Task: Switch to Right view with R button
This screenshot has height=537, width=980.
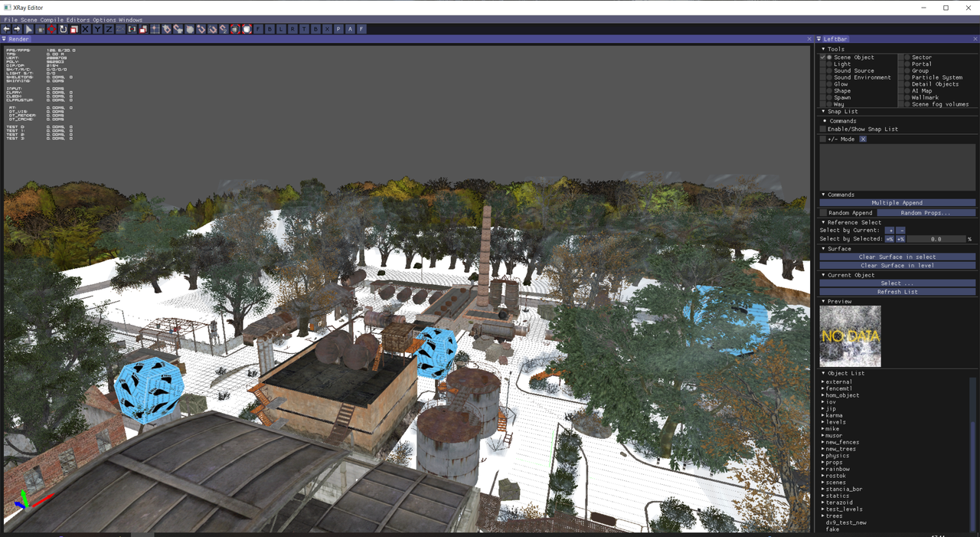Action: point(292,29)
